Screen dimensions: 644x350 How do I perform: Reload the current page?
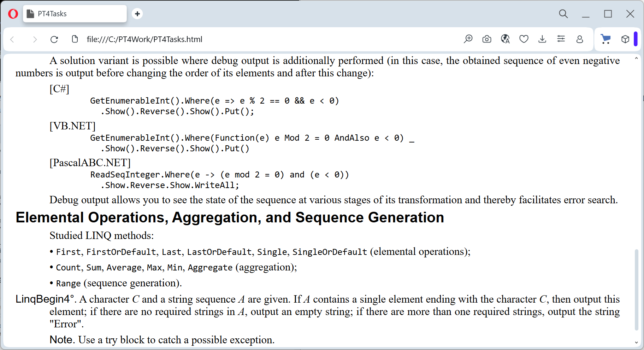pyautogui.click(x=54, y=39)
